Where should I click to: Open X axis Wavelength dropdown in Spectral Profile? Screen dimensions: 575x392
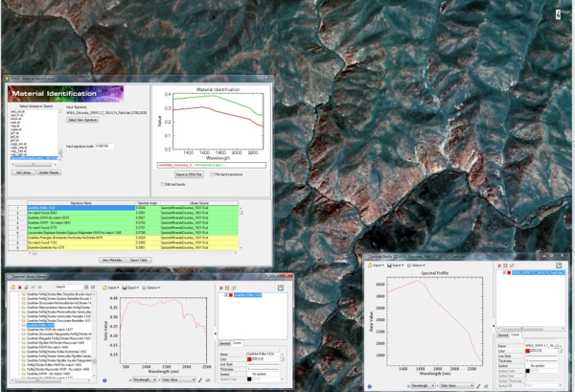coord(423,385)
